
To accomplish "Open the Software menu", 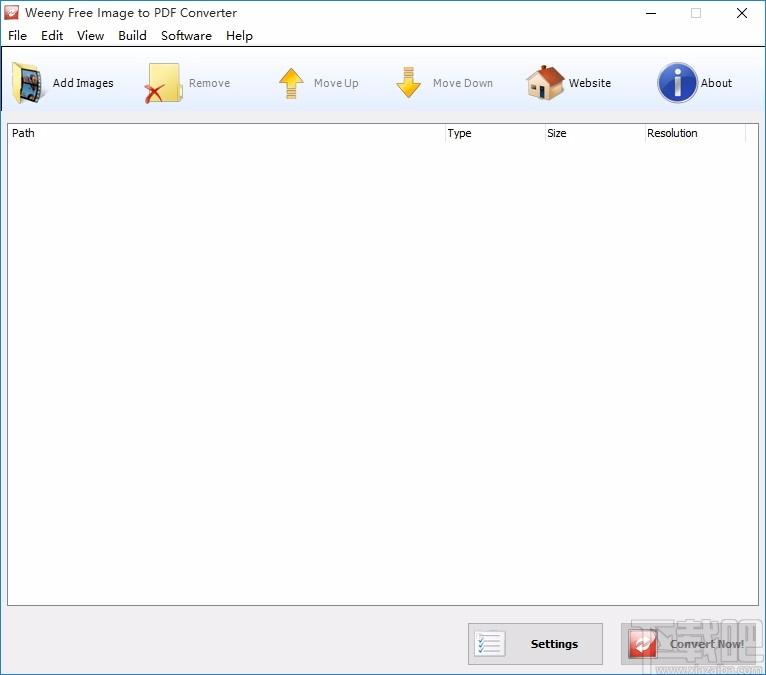I will [186, 36].
